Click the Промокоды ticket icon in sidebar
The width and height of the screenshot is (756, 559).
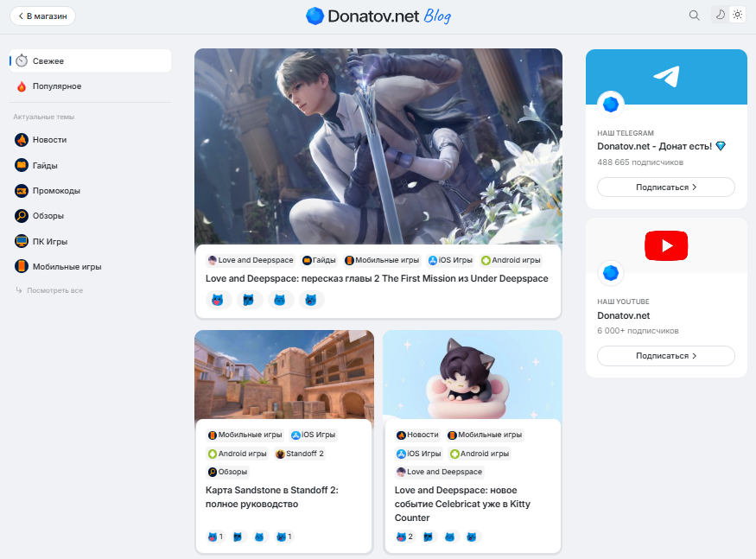(x=22, y=191)
